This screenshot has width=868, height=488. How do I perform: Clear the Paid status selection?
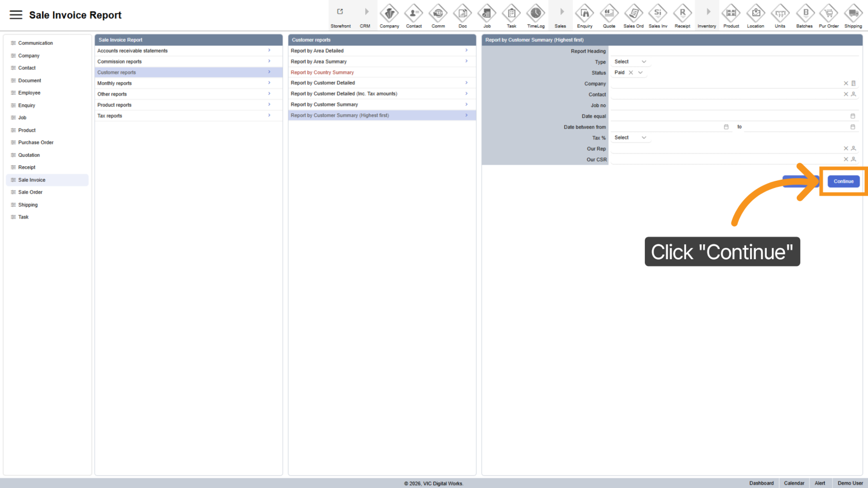[x=631, y=73]
